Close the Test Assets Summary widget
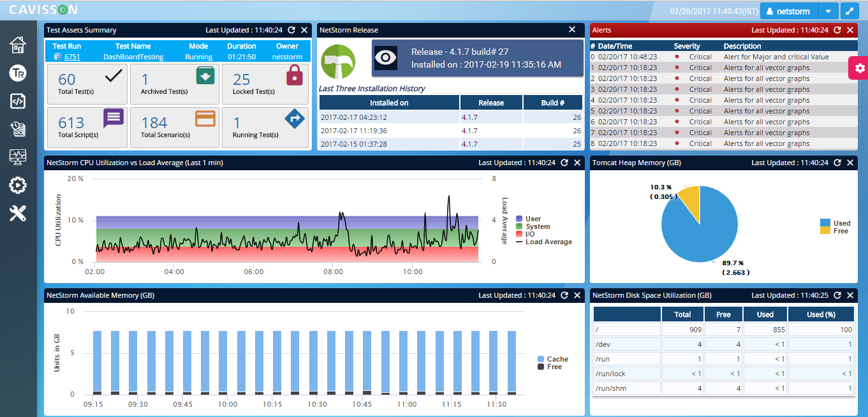Screen dimensions: 868x417 coord(304,30)
